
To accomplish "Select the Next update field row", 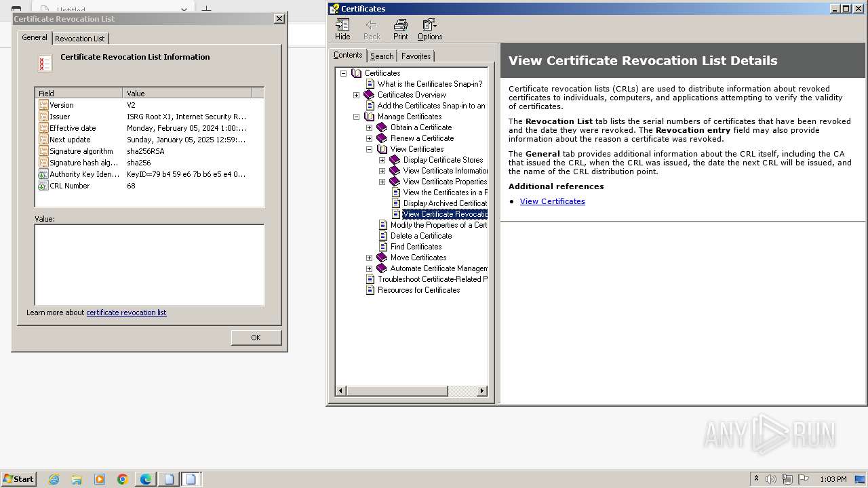I will 149,140.
